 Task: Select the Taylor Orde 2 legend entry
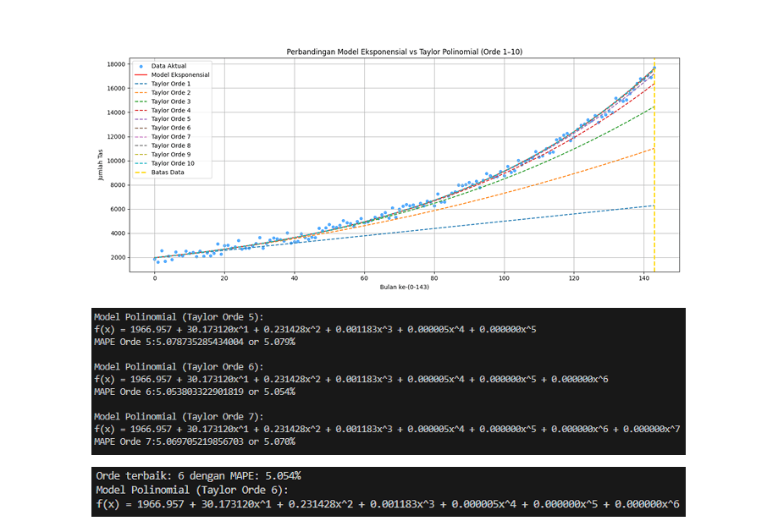click(163, 93)
